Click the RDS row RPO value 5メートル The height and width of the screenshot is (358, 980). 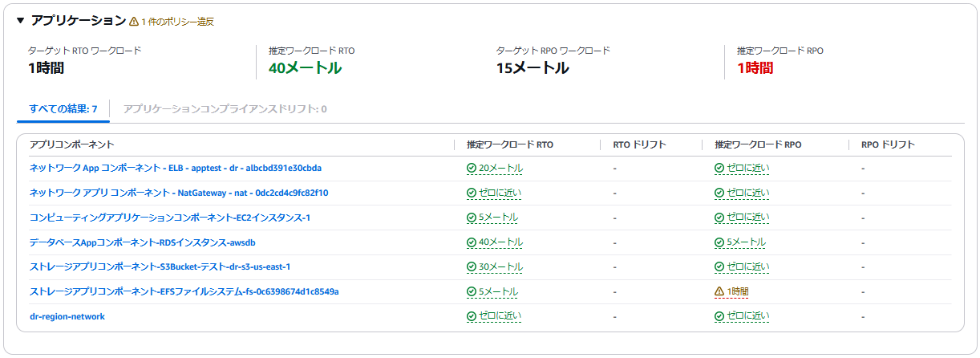click(x=746, y=242)
